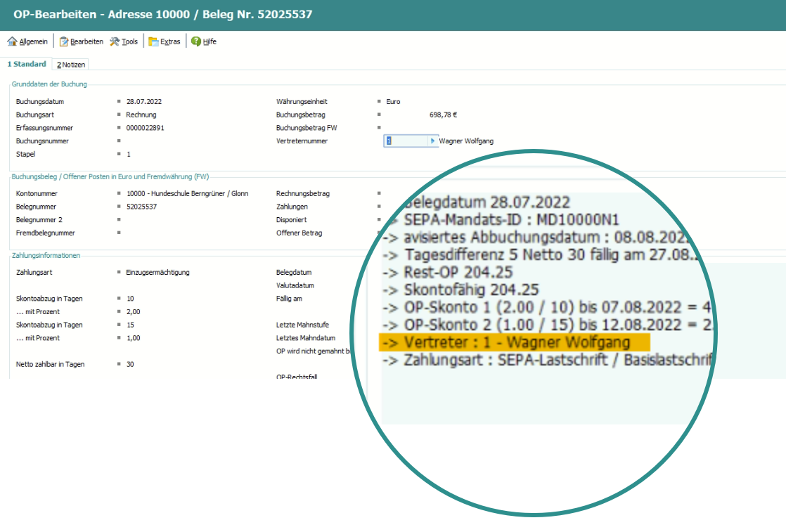Screen dimensions: 786x532
Task: Click the Buchungsbetrag amount 698,78 €
Action: (443, 115)
